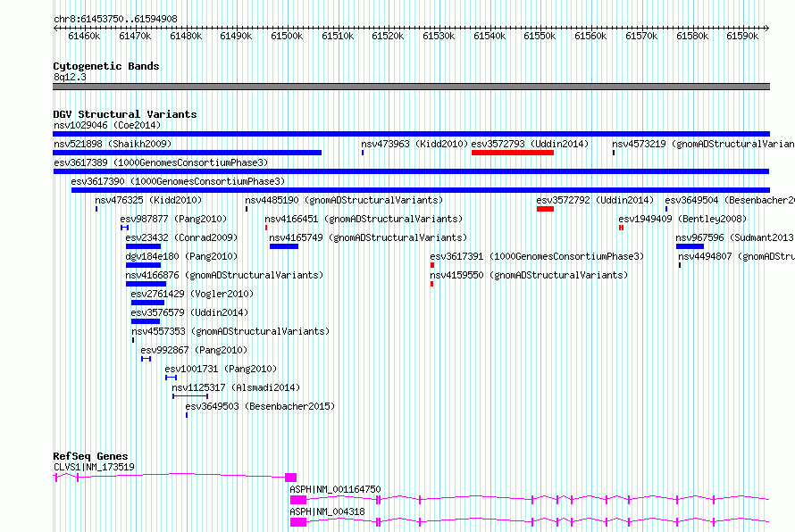The image size is (795, 532).
Task: Click nsv4159550 gnomAD variant label
Action: 529,275
